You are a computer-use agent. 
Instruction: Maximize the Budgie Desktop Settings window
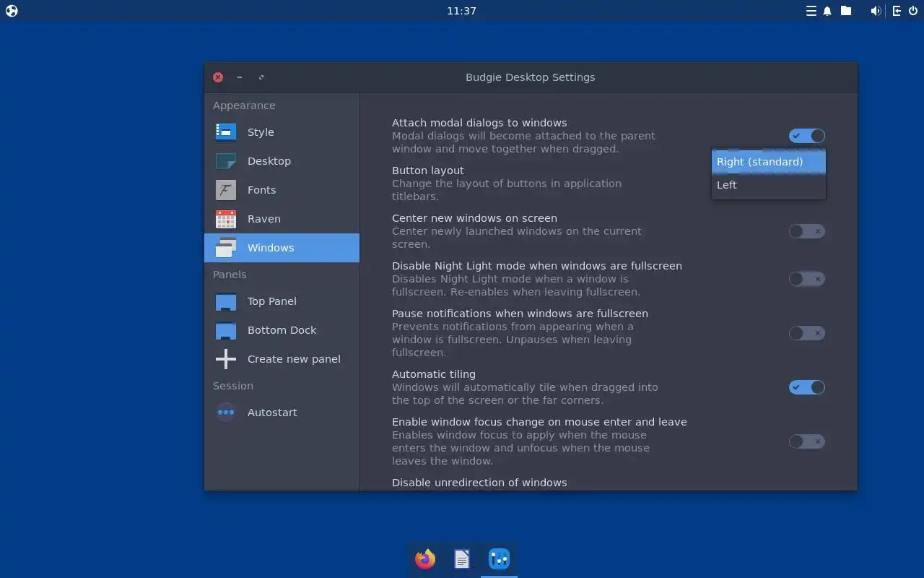261,77
